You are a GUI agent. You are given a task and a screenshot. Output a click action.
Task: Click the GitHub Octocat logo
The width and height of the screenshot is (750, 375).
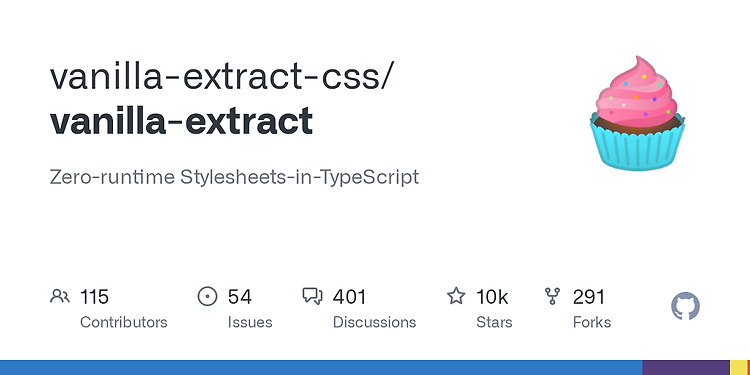[x=685, y=306]
